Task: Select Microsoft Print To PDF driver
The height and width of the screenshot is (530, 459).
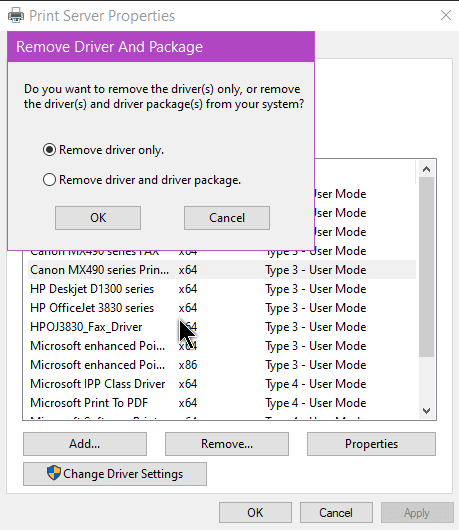Action: [x=222, y=403]
